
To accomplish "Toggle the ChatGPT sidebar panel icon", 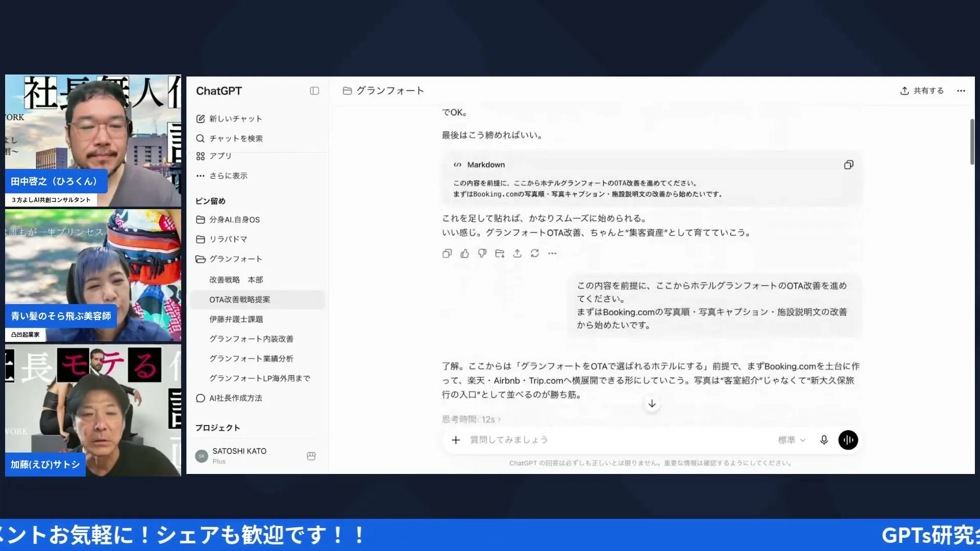I will [314, 91].
